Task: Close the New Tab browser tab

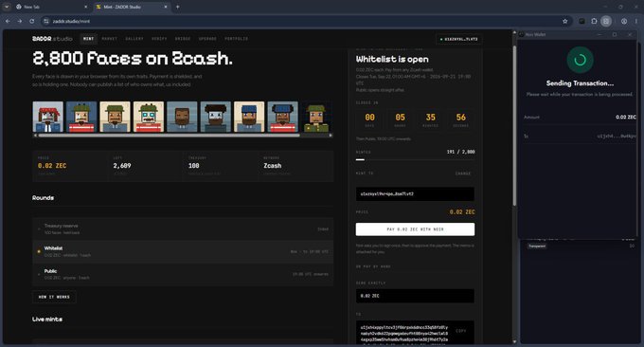Action: [85, 7]
